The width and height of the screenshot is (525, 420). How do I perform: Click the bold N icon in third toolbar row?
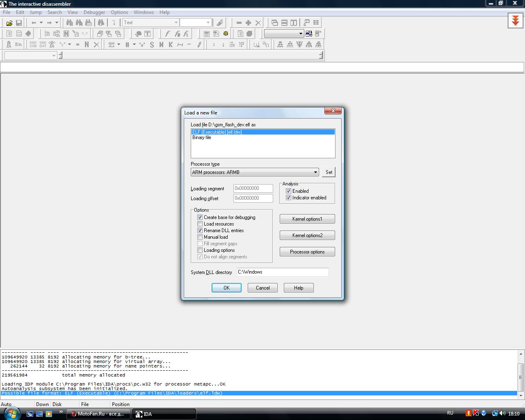coord(87,44)
